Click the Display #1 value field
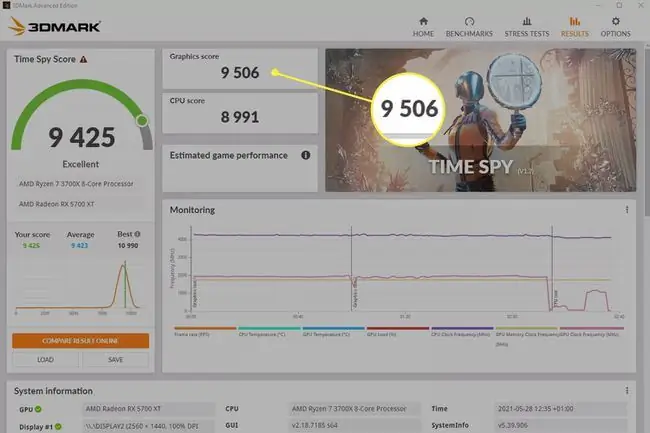 pyautogui.click(x=149, y=426)
